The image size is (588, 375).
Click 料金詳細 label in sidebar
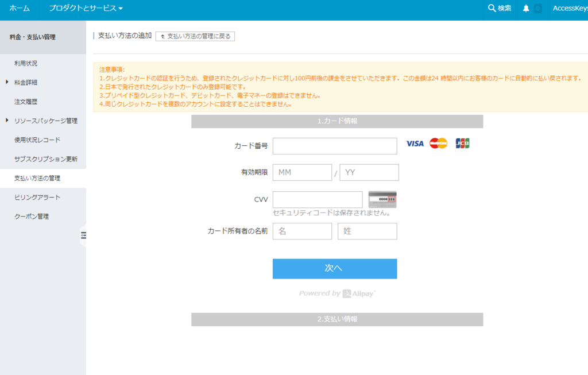click(x=26, y=83)
